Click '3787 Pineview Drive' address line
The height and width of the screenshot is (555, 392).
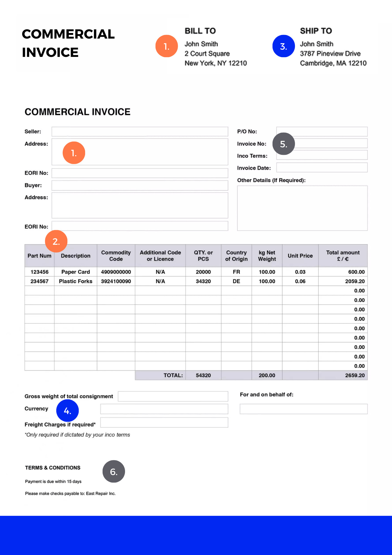(x=330, y=54)
